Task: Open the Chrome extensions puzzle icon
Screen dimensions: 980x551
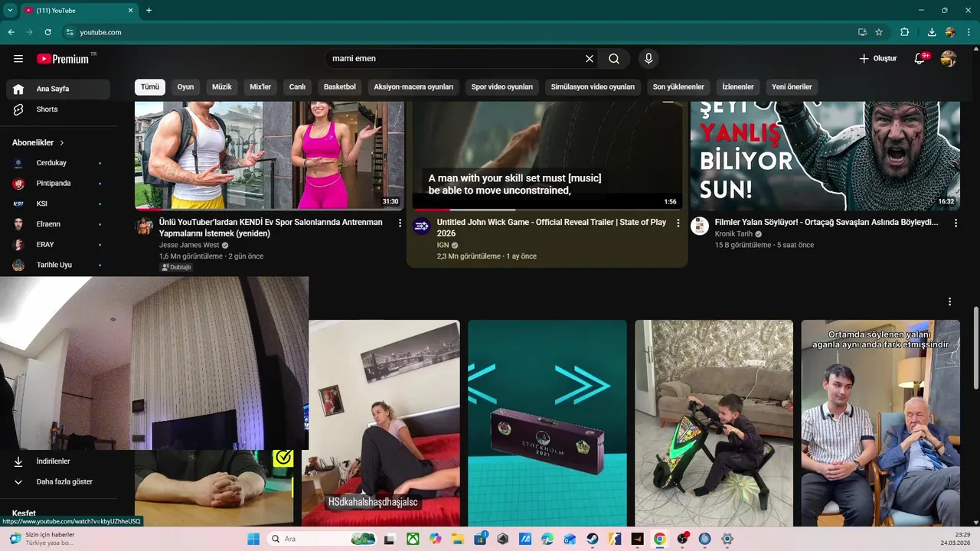Action: (905, 32)
